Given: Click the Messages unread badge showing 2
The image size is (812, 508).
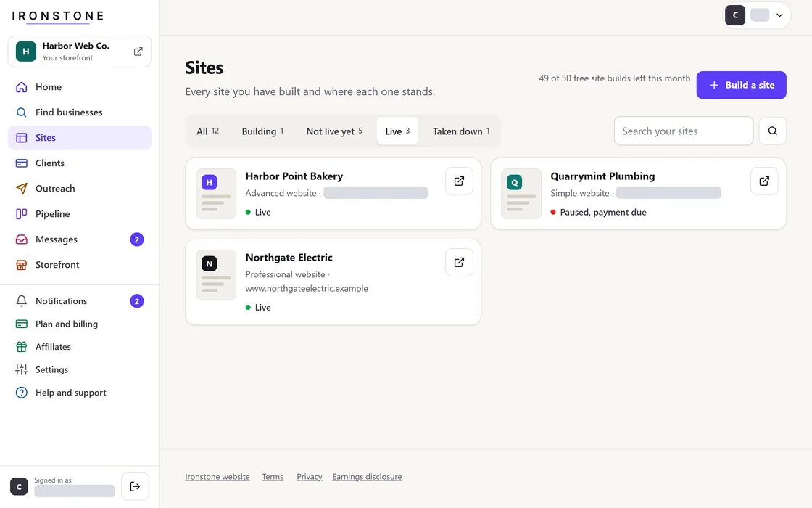Looking at the screenshot, I should (137, 239).
